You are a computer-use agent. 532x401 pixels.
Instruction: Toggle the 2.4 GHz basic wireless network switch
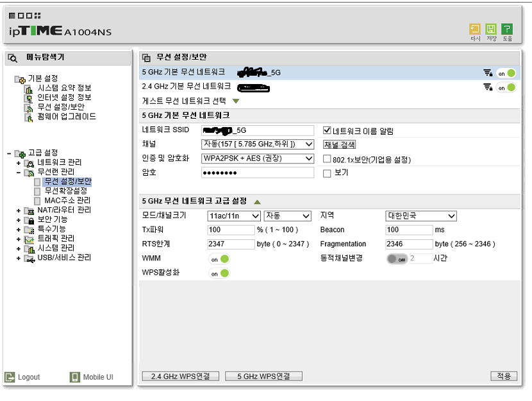click(x=506, y=88)
